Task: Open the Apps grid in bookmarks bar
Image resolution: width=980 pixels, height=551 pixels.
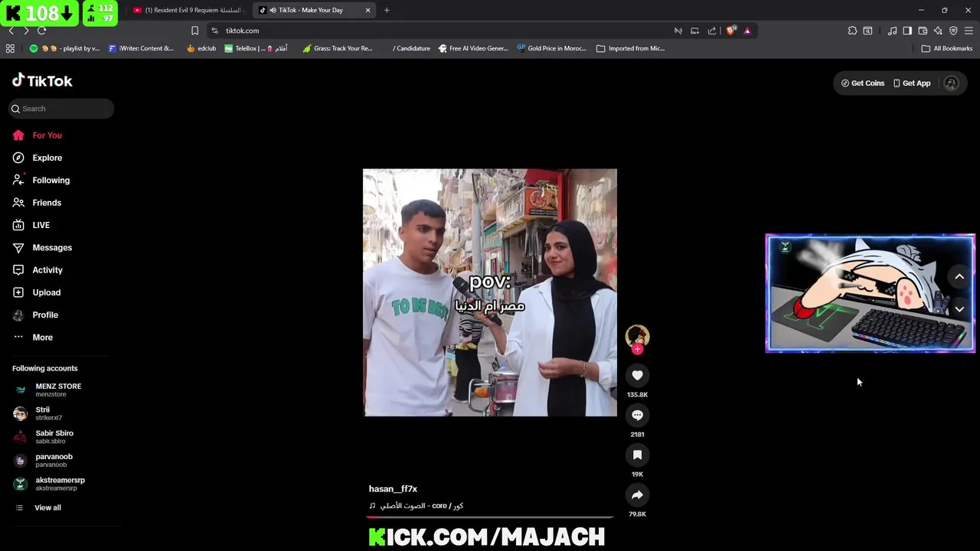Action: [x=10, y=48]
